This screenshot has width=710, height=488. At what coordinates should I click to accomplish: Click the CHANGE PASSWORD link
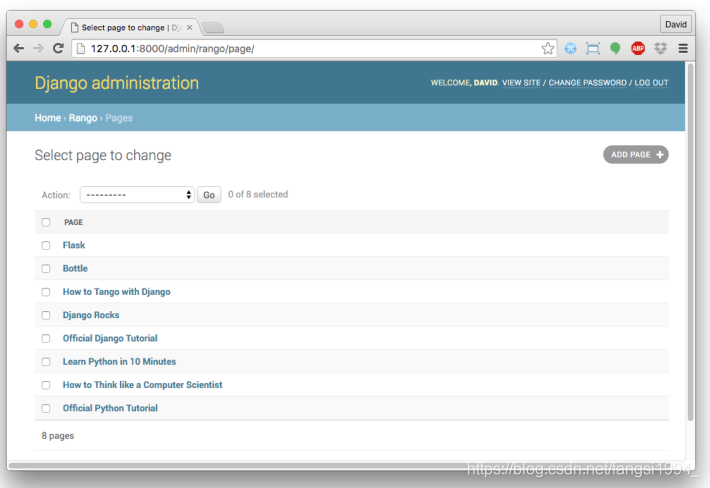588,83
